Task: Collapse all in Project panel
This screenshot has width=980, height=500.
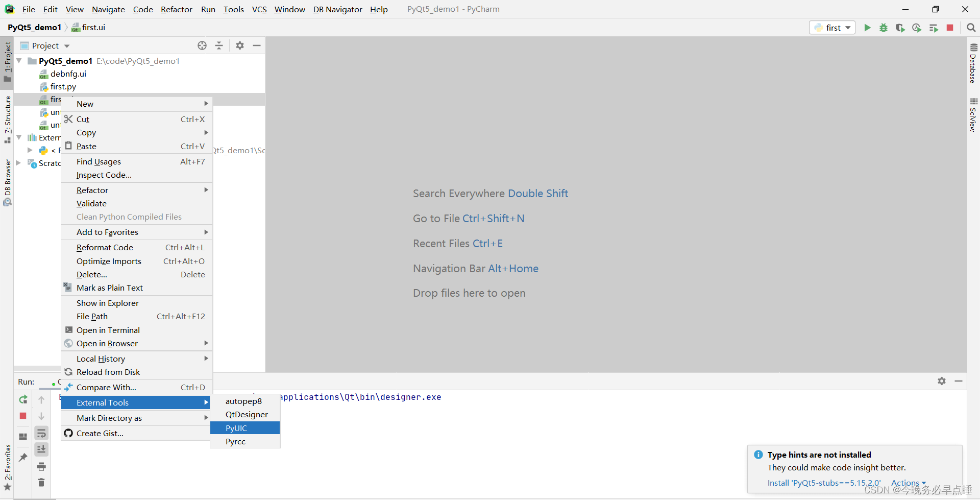Action: tap(219, 45)
